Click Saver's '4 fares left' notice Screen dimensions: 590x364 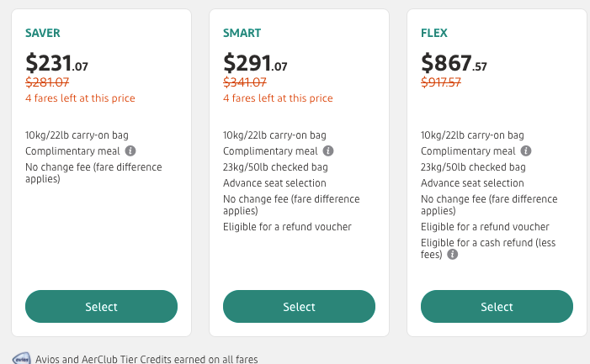(81, 98)
